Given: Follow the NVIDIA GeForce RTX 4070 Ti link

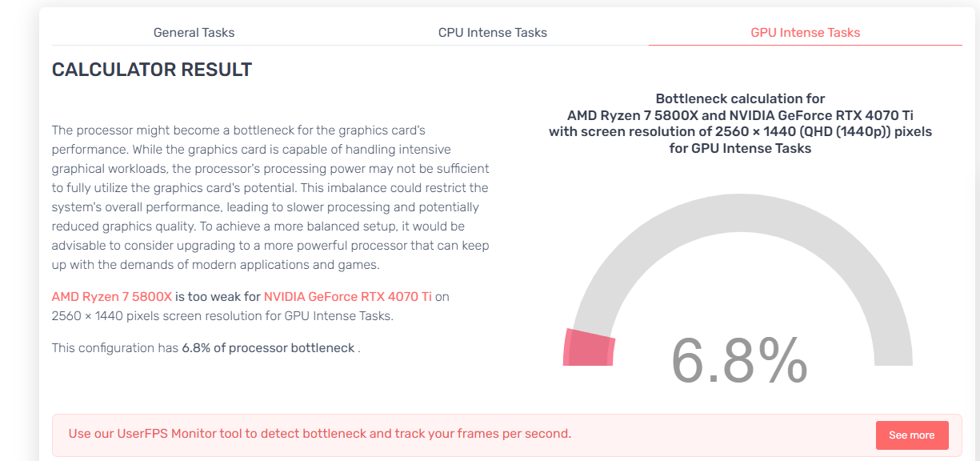Looking at the screenshot, I should (x=348, y=296).
